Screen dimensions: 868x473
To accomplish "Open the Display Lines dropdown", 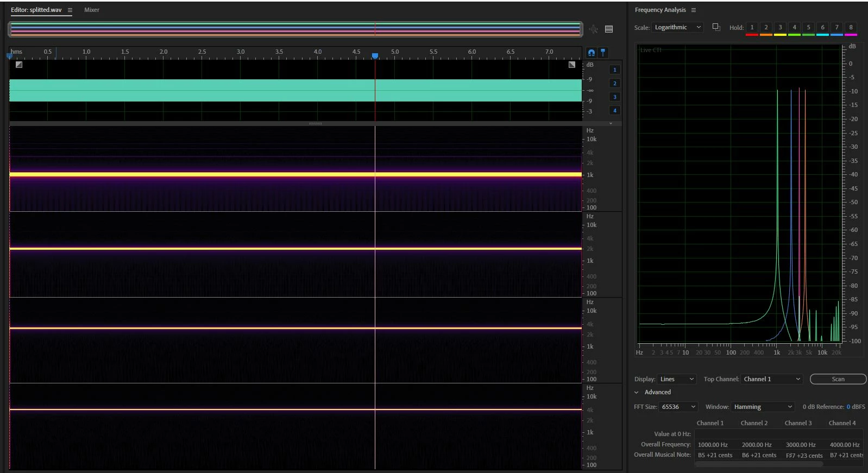I will click(676, 379).
